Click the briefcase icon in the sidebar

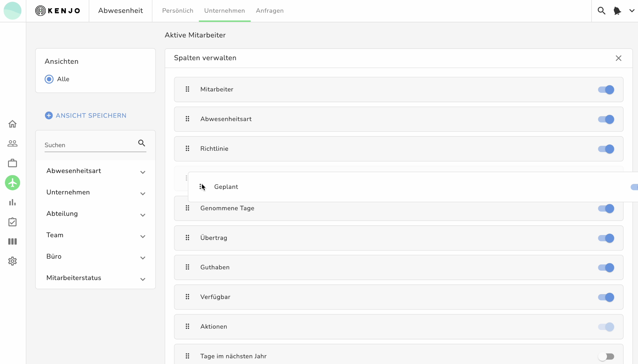(x=12, y=163)
